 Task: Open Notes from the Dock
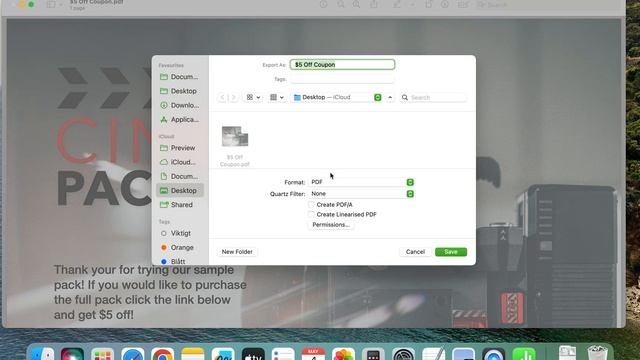click(x=193, y=354)
